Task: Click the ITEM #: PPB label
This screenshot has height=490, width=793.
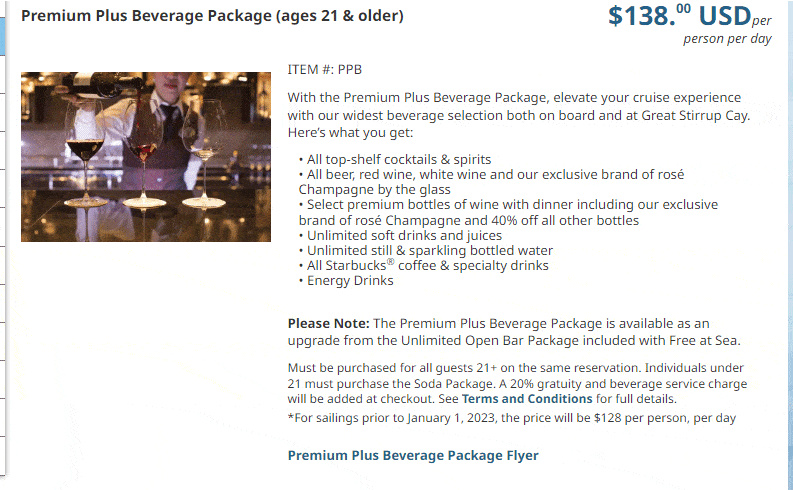Action: coord(325,69)
